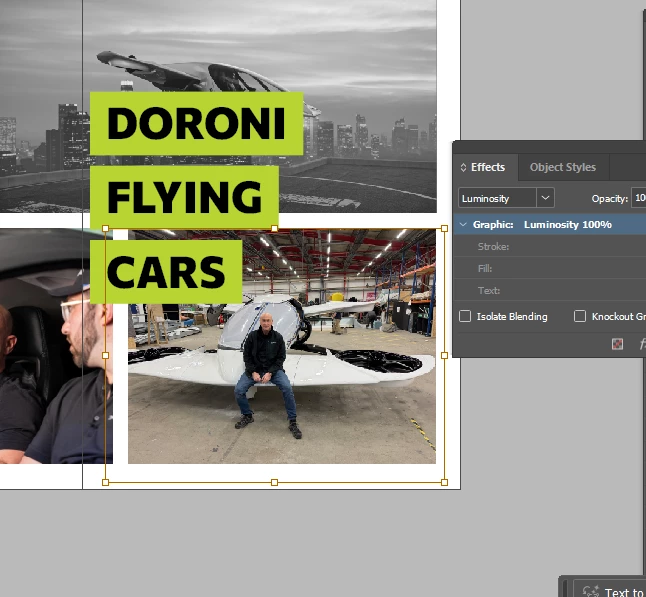The height and width of the screenshot is (597, 646).
Task: Click the Text to Image button
Action: (x=610, y=590)
